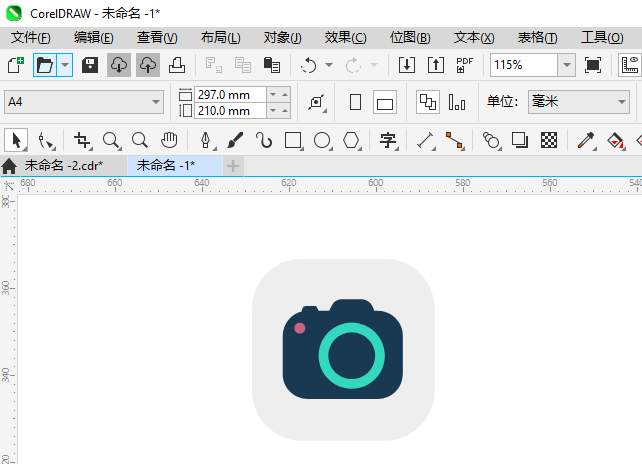Toggle rulers with the ruler icon
This screenshot has width=642, height=464.
coord(630,65)
